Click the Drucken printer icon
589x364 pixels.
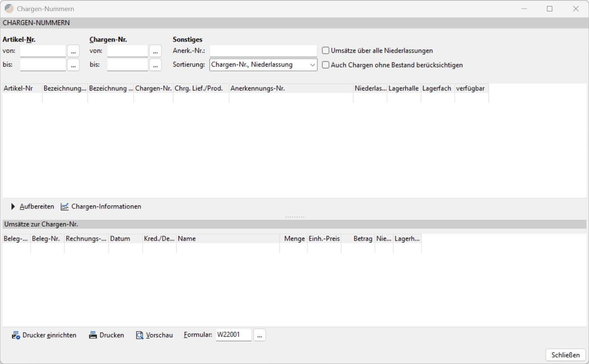click(x=93, y=335)
